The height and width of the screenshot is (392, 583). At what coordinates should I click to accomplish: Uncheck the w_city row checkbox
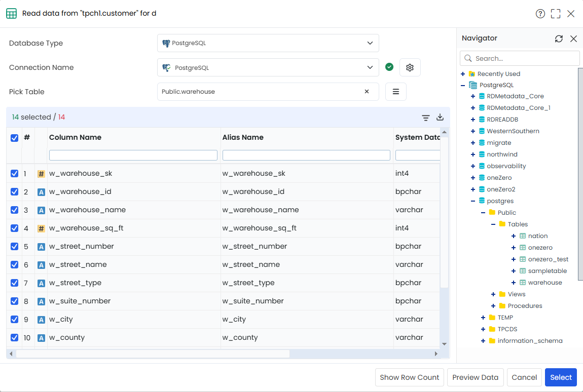(x=15, y=319)
